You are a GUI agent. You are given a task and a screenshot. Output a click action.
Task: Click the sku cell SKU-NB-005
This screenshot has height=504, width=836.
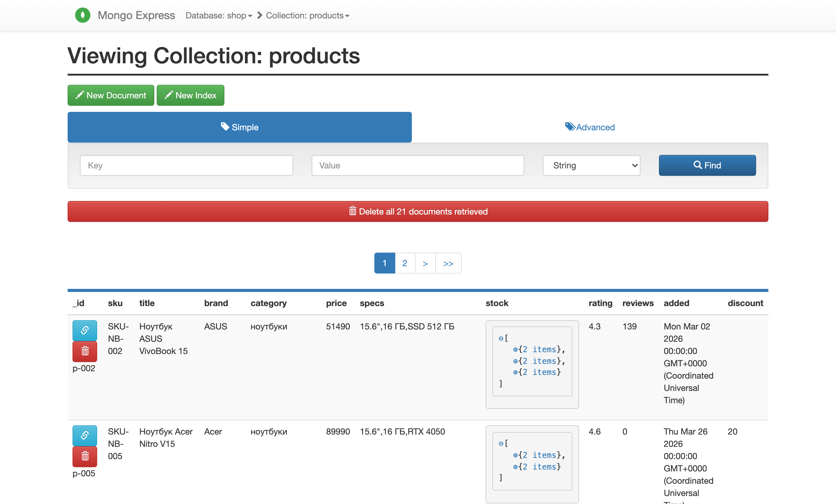[118, 444]
